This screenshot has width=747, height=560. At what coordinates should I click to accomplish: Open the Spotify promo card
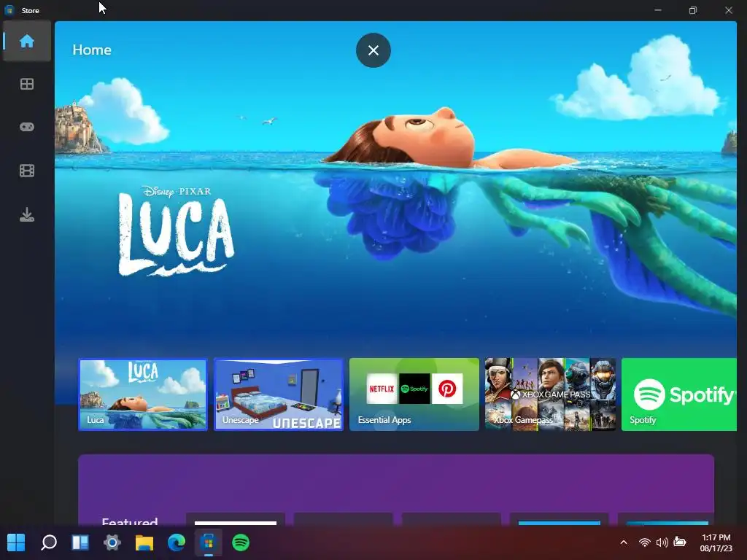coord(679,394)
